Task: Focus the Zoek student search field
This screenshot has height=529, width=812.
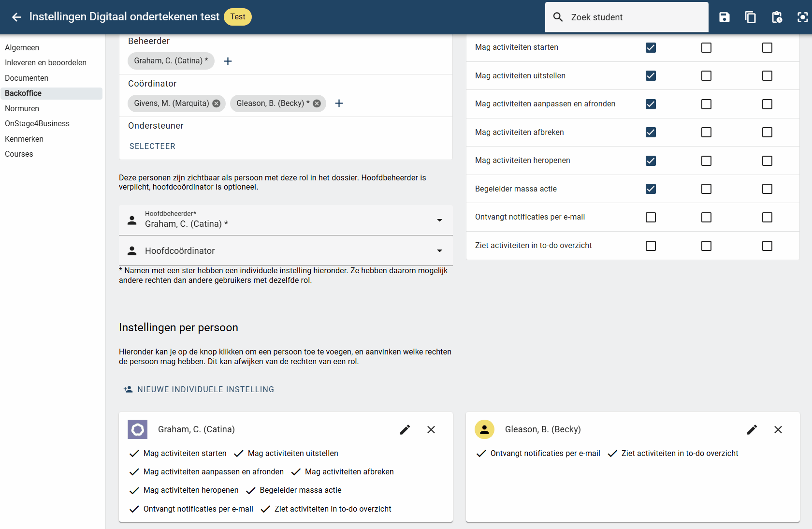Action: (627, 17)
